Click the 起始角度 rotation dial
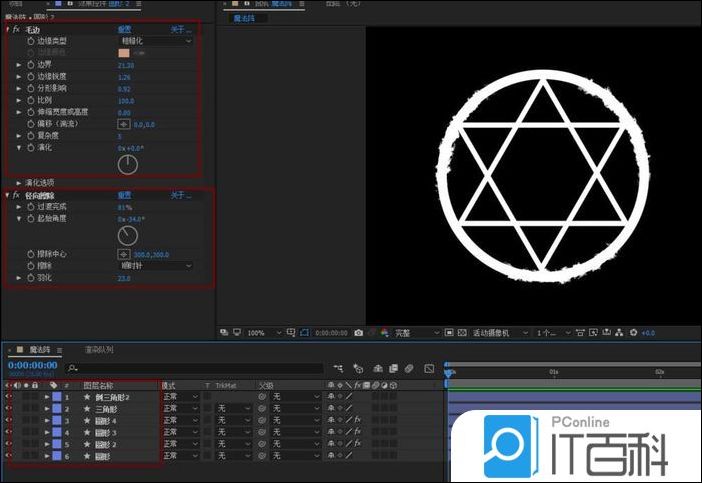This screenshot has height=483, width=702. pyautogui.click(x=127, y=235)
